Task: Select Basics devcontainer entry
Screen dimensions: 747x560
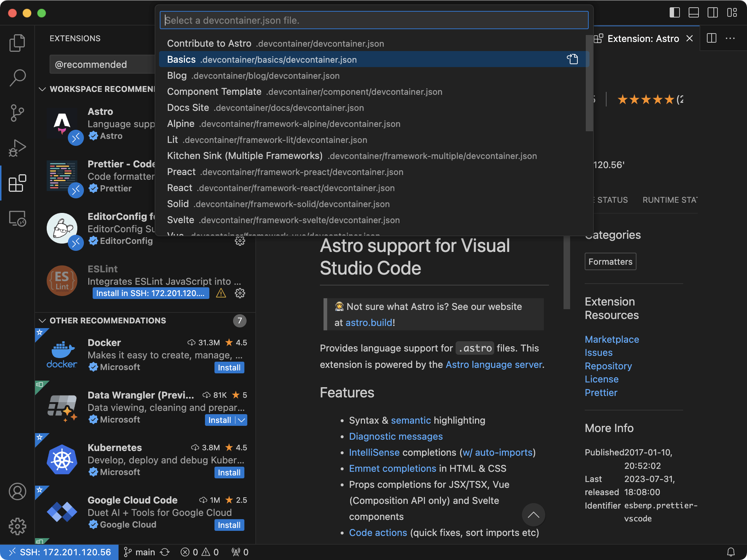Action: pos(372,59)
